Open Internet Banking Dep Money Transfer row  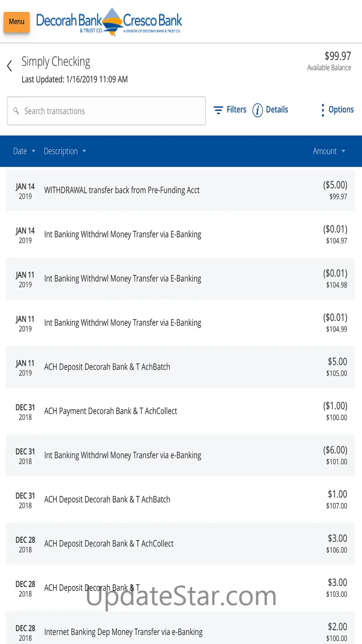pos(123,632)
